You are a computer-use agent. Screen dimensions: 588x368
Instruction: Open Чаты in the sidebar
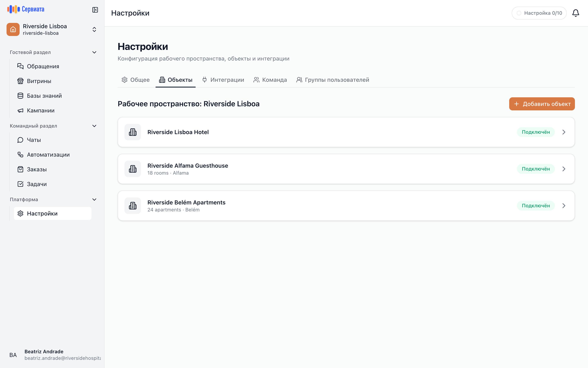[53, 140]
